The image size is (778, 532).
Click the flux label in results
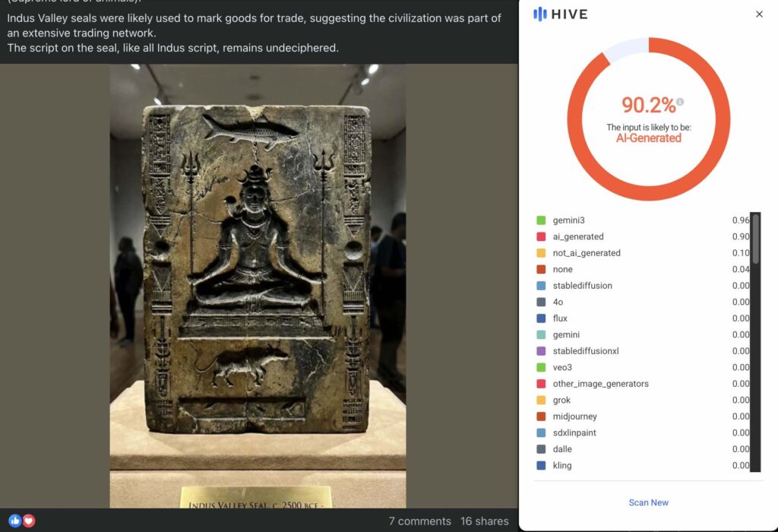(x=560, y=318)
